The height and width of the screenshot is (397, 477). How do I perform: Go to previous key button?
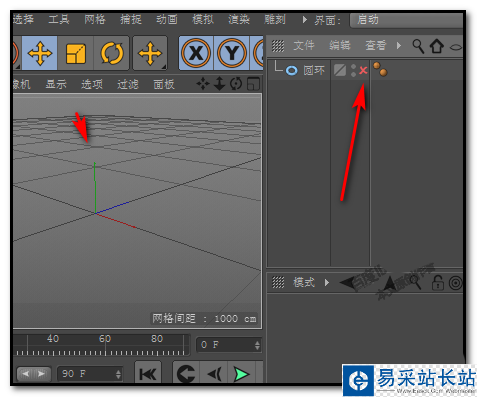[186, 374]
